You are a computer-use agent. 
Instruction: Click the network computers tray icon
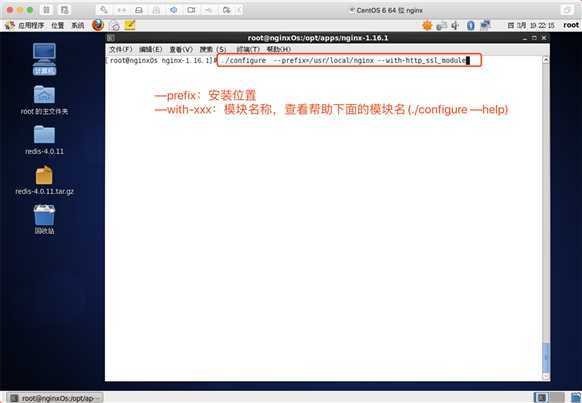pos(485,25)
